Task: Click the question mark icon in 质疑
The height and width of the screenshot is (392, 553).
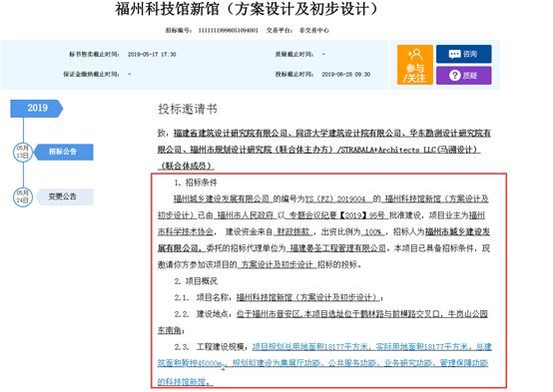Action: 454,75
